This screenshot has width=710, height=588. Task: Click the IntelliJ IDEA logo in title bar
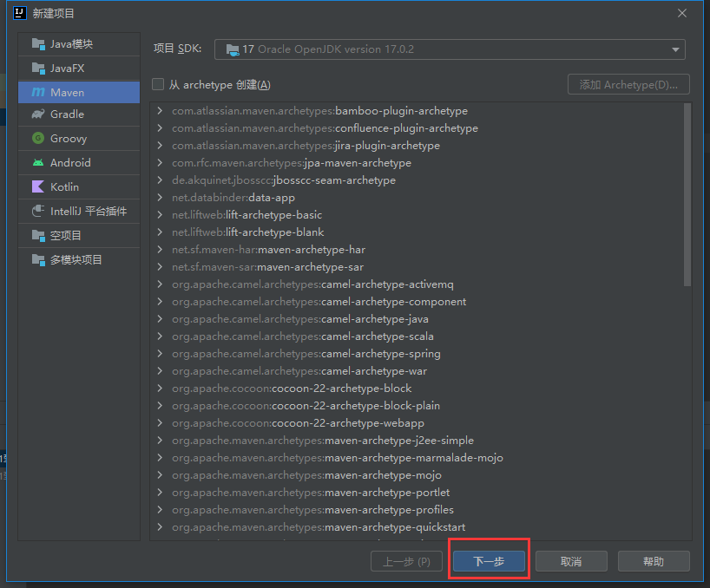click(x=20, y=13)
